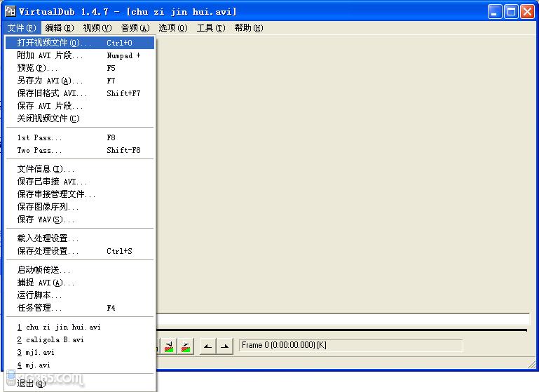Select 附加 AVI 片段 menu entry
The width and height of the screenshot is (539, 392).
pos(80,55)
